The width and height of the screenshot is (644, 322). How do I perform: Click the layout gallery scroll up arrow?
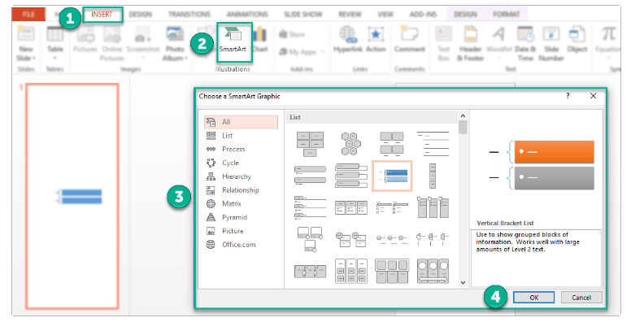coord(463,116)
